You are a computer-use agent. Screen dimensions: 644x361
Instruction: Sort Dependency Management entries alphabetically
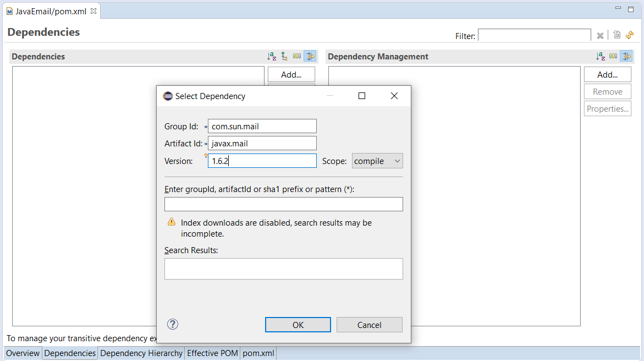click(600, 56)
